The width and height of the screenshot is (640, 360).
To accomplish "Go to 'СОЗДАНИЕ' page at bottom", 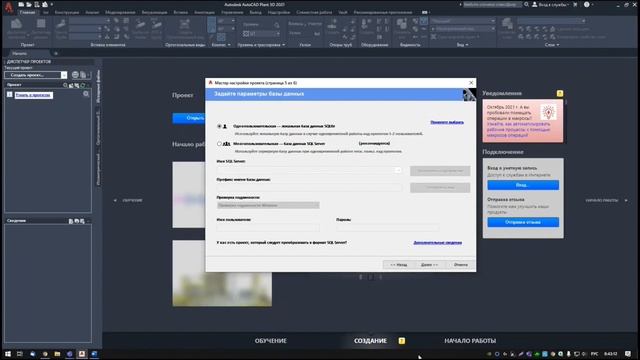I will (x=370, y=341).
